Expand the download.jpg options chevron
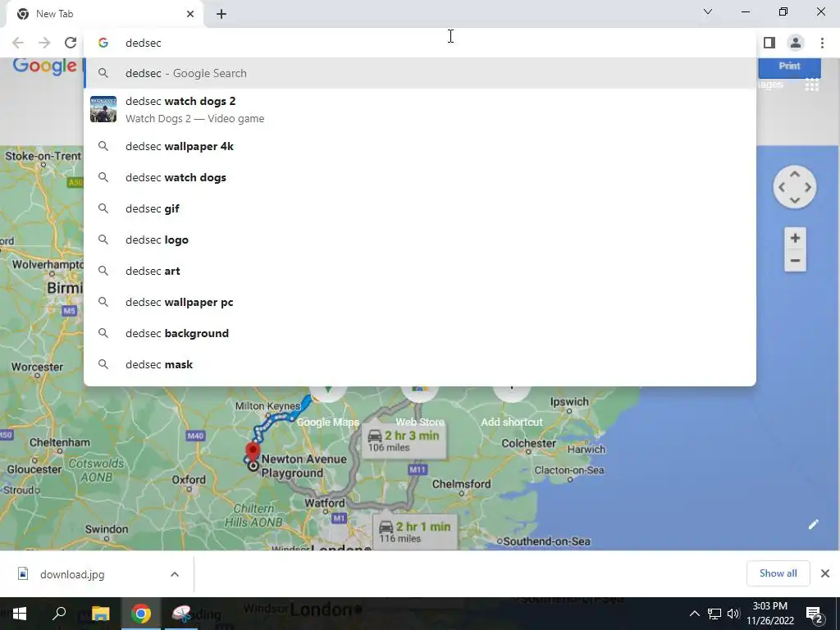Image resolution: width=840 pixels, height=630 pixels. tap(175, 574)
